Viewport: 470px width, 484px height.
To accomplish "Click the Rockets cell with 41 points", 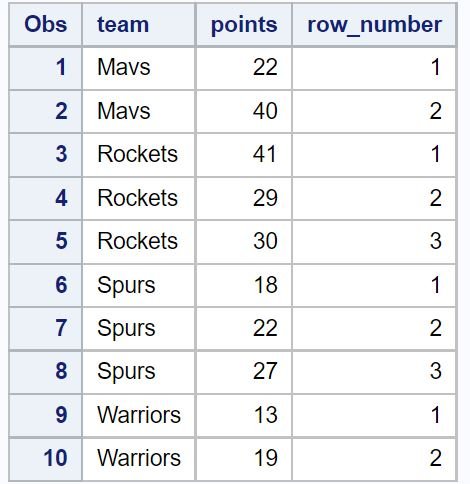I will point(139,155).
